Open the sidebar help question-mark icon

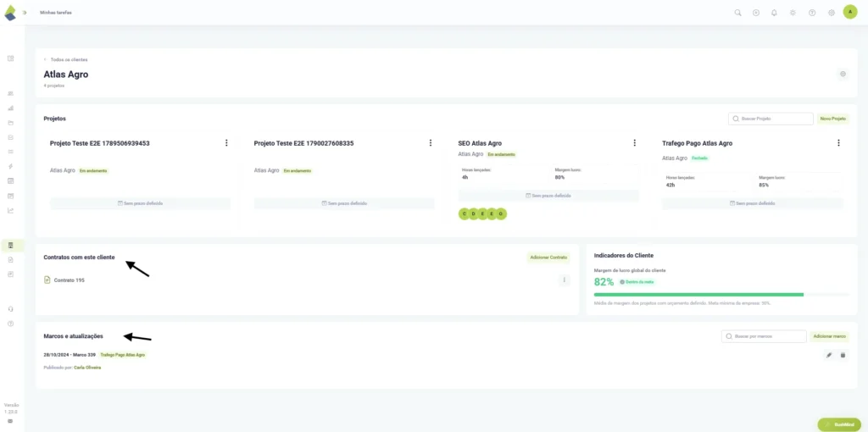10,324
